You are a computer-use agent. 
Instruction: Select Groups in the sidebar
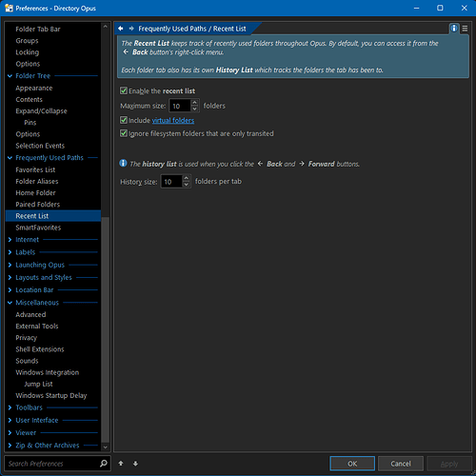click(27, 41)
